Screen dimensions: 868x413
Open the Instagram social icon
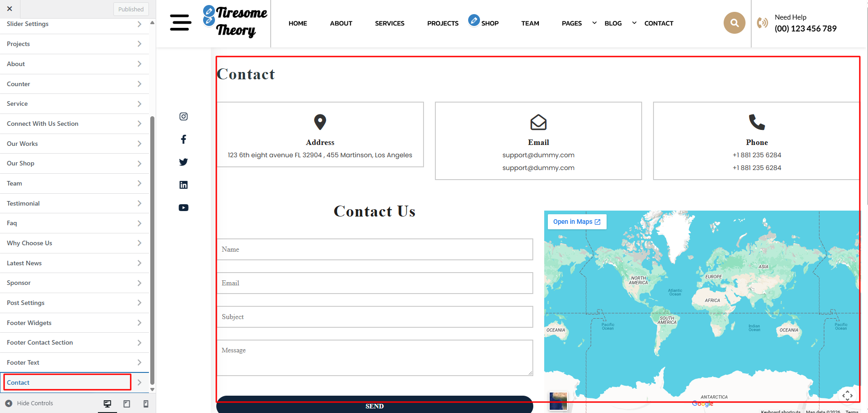click(x=184, y=116)
